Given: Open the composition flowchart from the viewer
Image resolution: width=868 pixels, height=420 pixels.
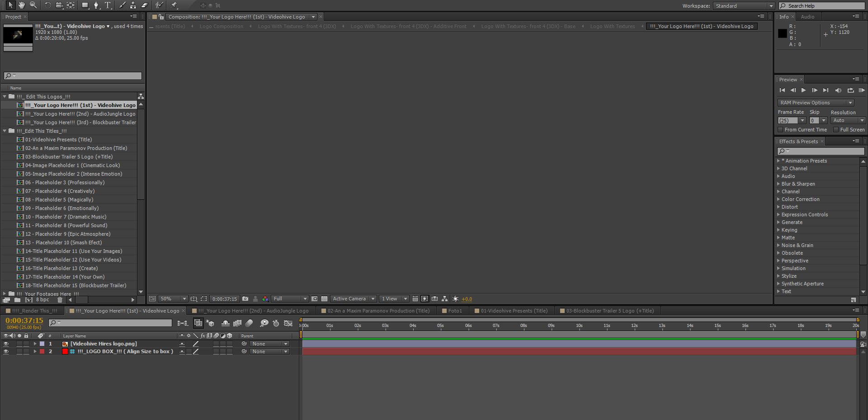Looking at the screenshot, I should click(x=445, y=299).
